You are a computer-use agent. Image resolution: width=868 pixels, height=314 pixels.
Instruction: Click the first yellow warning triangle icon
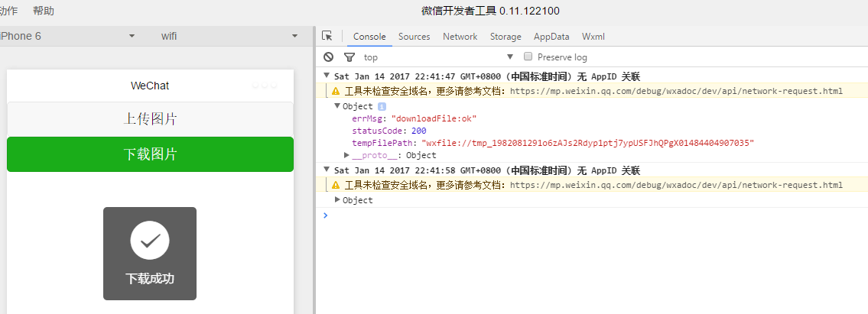[x=336, y=91]
